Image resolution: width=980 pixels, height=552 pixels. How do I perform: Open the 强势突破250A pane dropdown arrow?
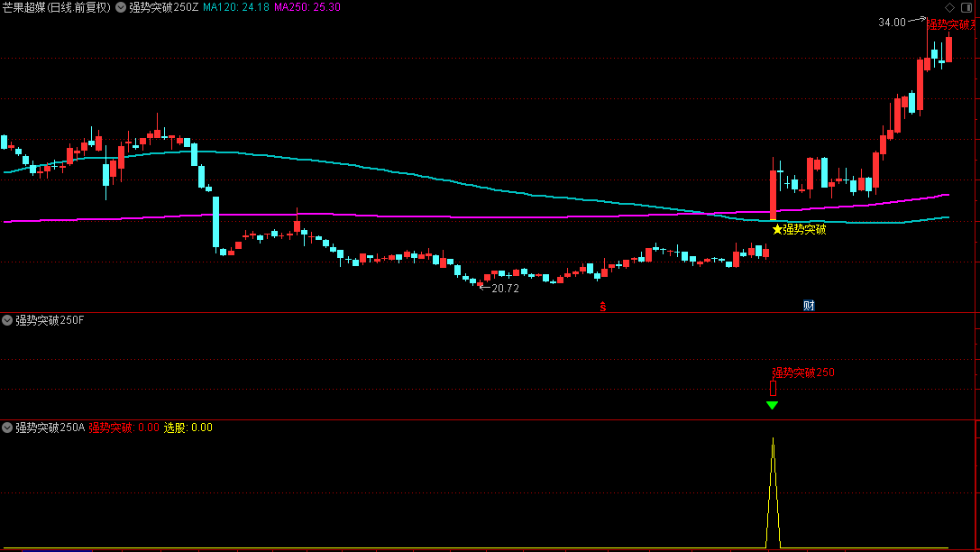7,428
